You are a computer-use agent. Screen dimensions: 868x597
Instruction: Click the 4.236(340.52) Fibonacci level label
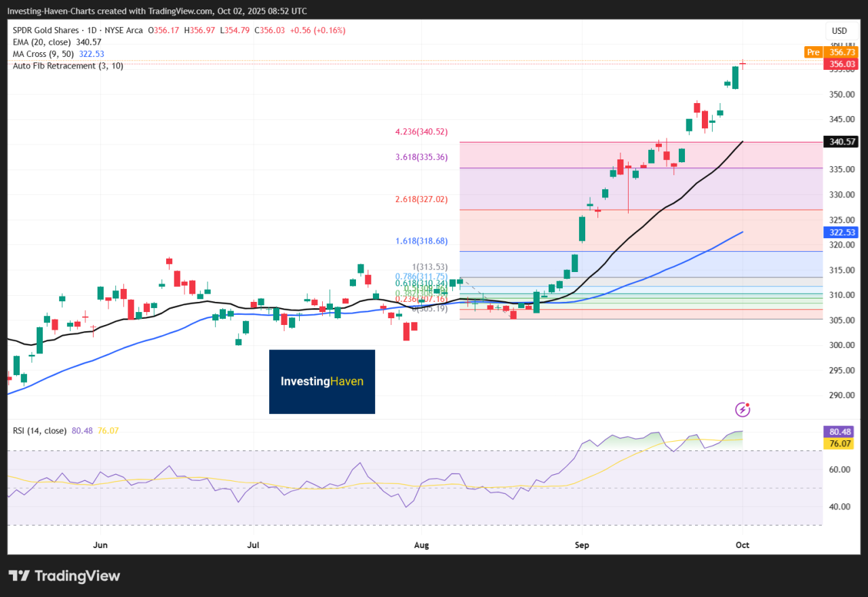420,132
